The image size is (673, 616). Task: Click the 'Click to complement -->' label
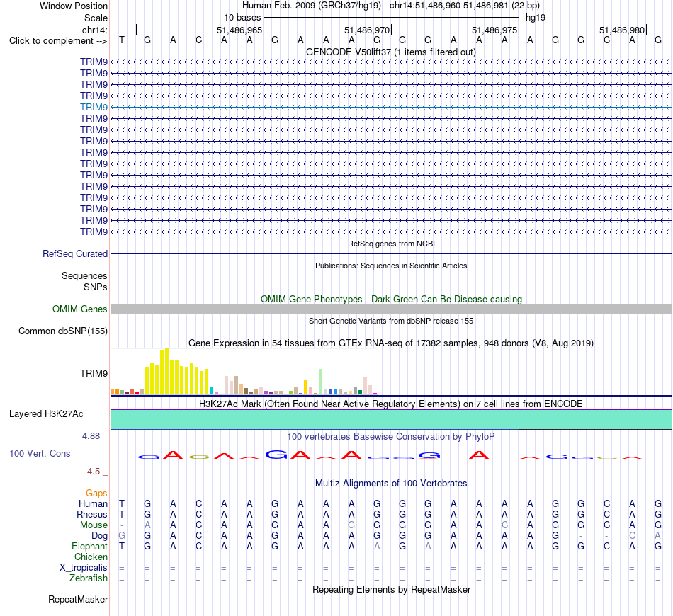point(58,41)
